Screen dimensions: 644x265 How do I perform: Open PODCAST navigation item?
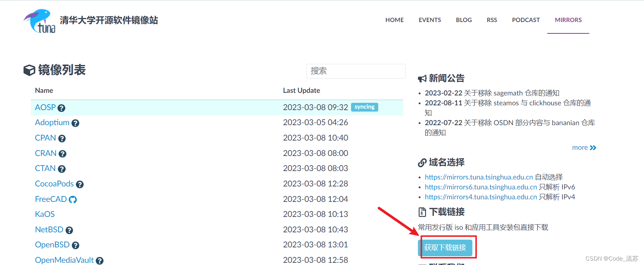(526, 20)
